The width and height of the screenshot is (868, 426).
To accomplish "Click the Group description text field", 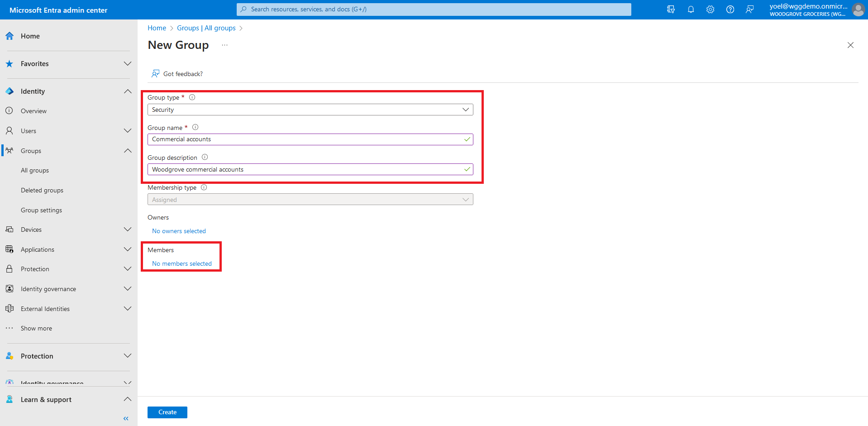I will coord(305,169).
